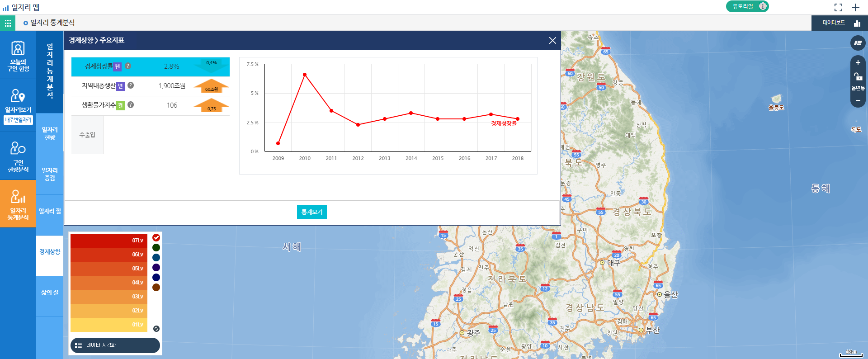Expand the 수출입 indicator category
The width and height of the screenshot is (868, 359).
click(87, 135)
